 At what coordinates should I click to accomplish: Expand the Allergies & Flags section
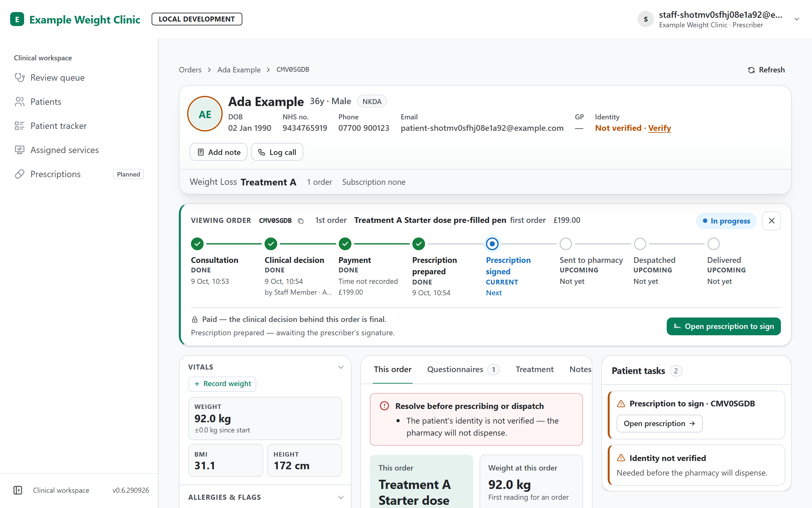[265, 497]
